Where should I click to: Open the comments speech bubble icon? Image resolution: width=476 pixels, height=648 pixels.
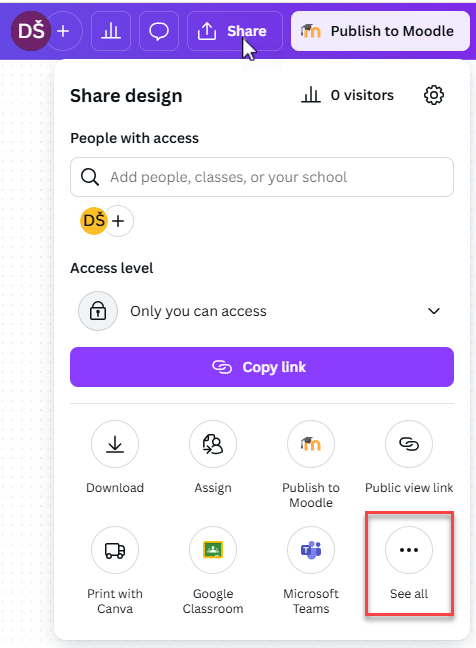(159, 31)
